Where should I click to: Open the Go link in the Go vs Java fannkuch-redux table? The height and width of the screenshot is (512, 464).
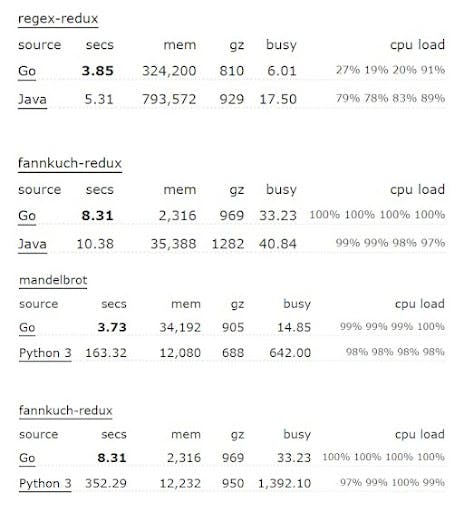point(27,216)
